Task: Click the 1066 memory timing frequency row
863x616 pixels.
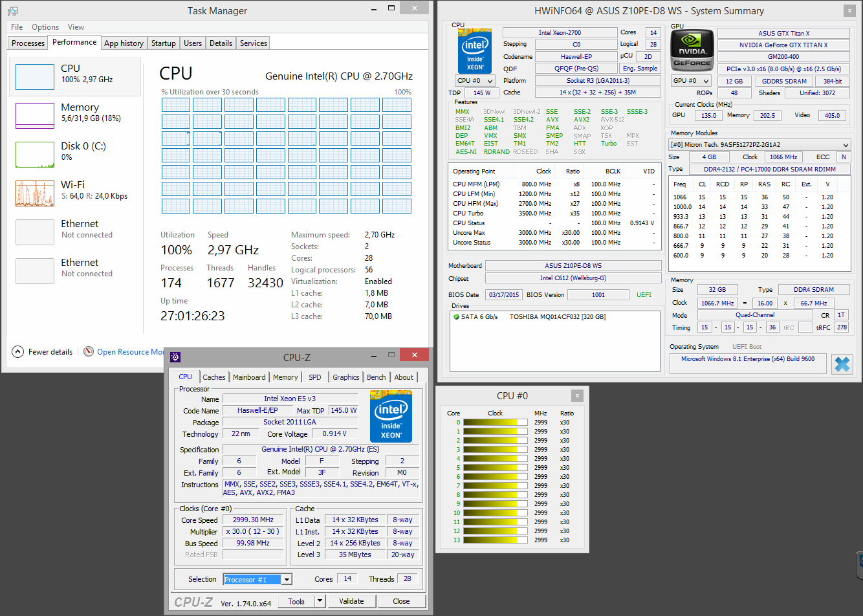Action: [x=759, y=197]
